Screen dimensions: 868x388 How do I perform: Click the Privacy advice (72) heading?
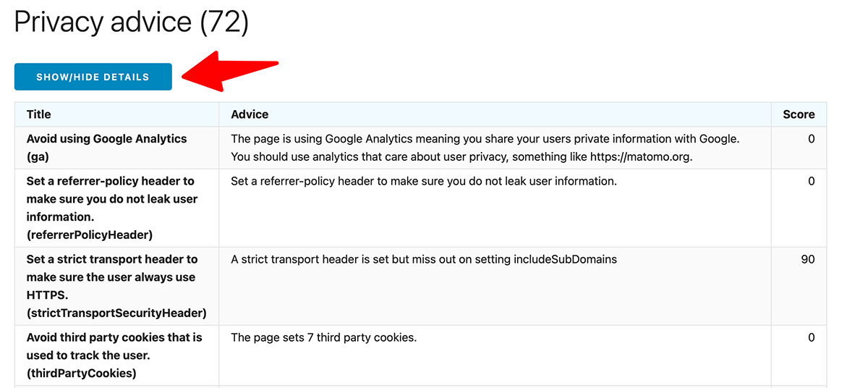pyautogui.click(x=131, y=22)
